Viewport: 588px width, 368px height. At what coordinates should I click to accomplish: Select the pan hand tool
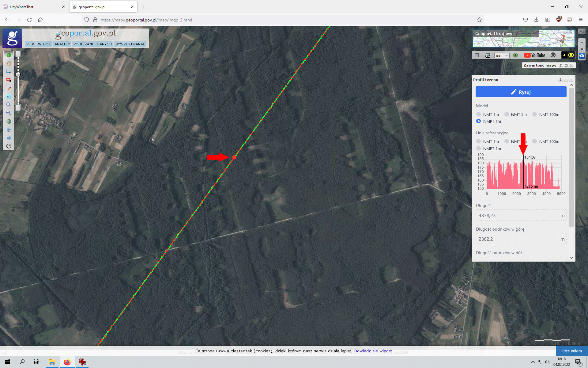point(9,63)
